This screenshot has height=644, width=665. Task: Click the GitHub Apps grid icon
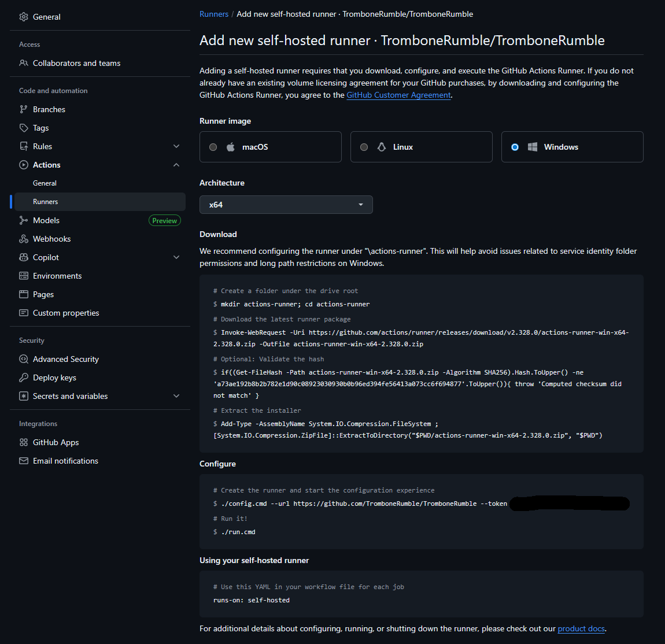pos(24,443)
